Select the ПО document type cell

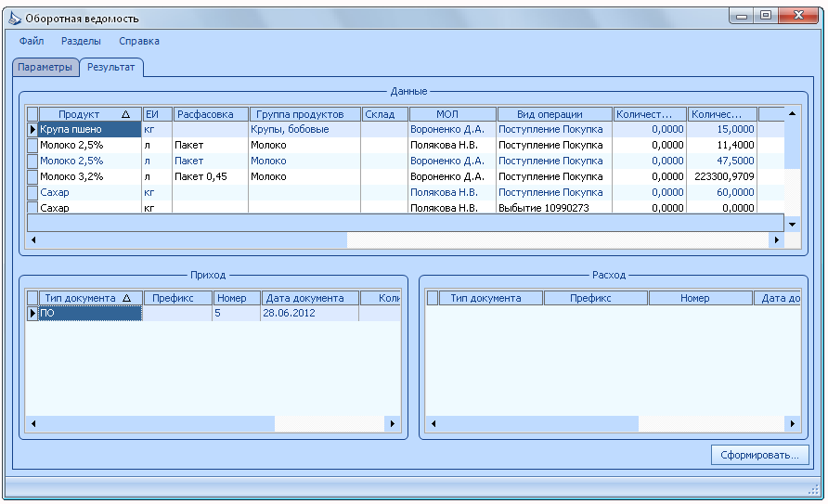pyautogui.click(x=90, y=313)
